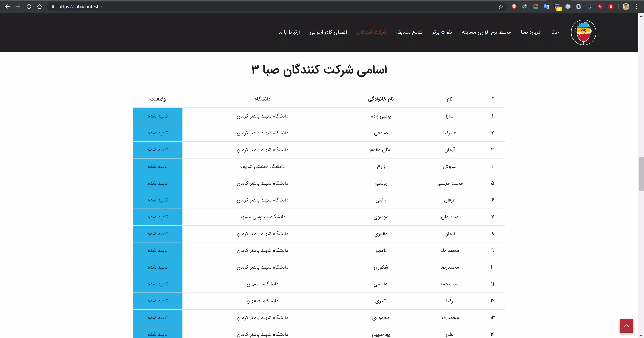Click the surname محمودی
This screenshot has height=338, width=644.
381,318
